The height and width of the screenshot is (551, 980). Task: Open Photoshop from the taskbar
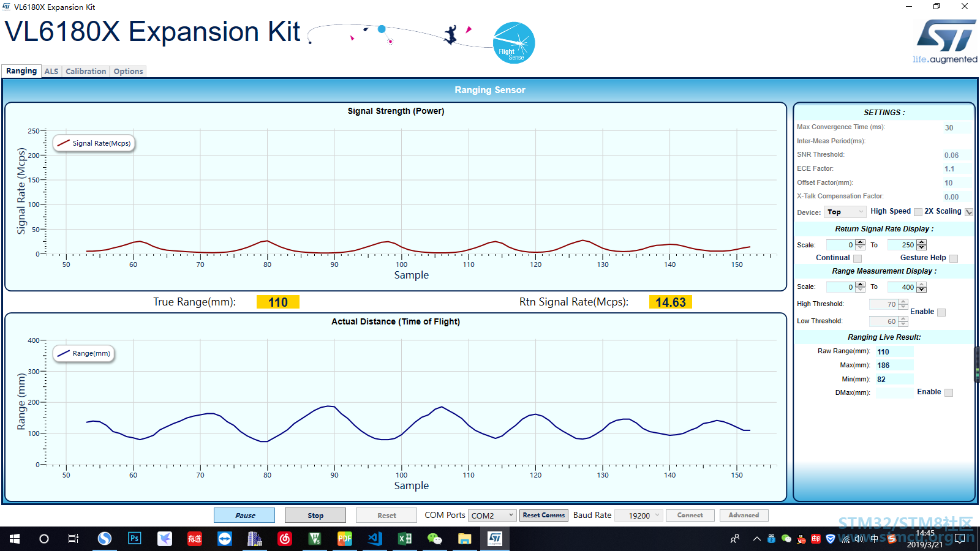pyautogui.click(x=135, y=539)
